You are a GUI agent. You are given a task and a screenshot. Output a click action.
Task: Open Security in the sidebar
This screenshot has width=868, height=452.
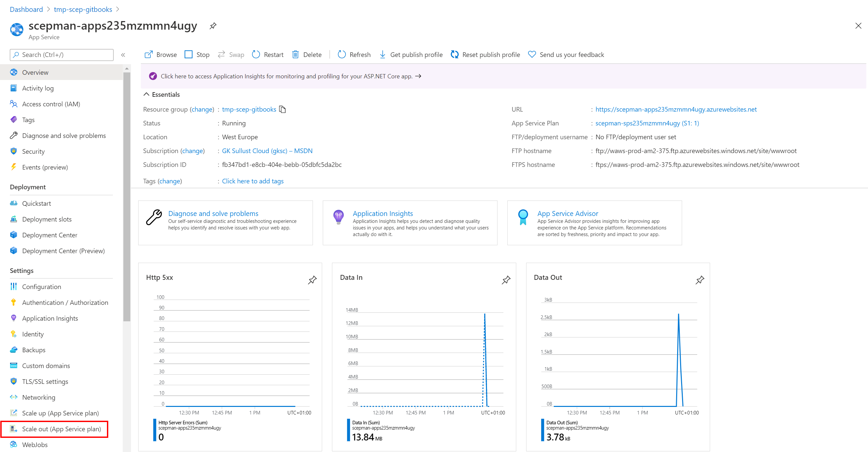pyautogui.click(x=61, y=152)
